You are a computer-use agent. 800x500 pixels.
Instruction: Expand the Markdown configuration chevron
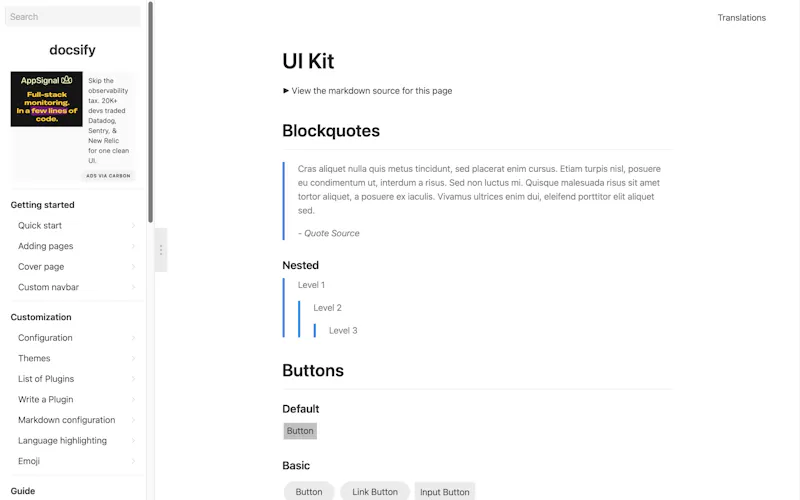click(x=133, y=420)
